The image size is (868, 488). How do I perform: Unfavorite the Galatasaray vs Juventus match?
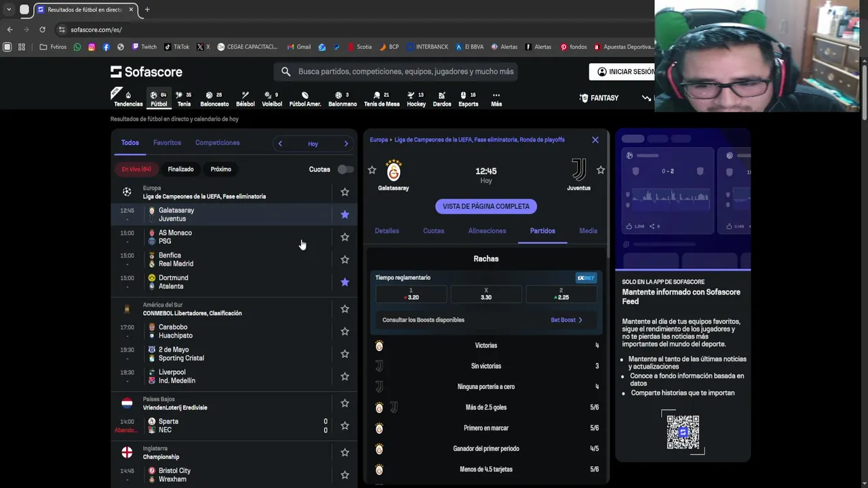(x=344, y=214)
